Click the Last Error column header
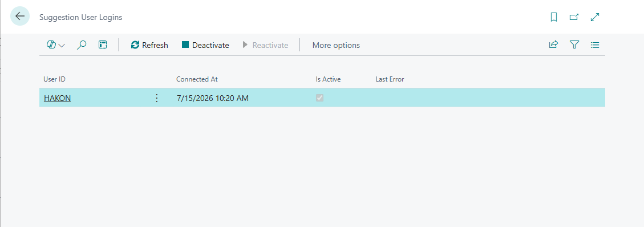Image resolution: width=644 pixels, height=227 pixels. [x=390, y=79]
